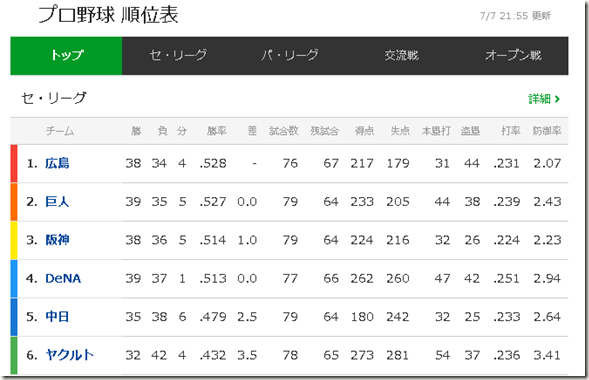Image resolution: width=589 pixels, height=380 pixels.
Task: Open the DeNA team link
Action: point(63,278)
